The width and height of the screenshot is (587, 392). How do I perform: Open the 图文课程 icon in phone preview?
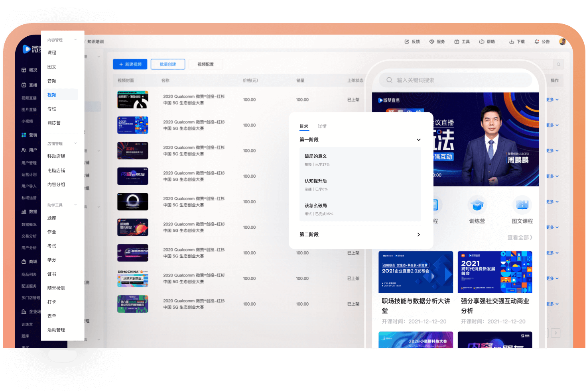point(522,205)
